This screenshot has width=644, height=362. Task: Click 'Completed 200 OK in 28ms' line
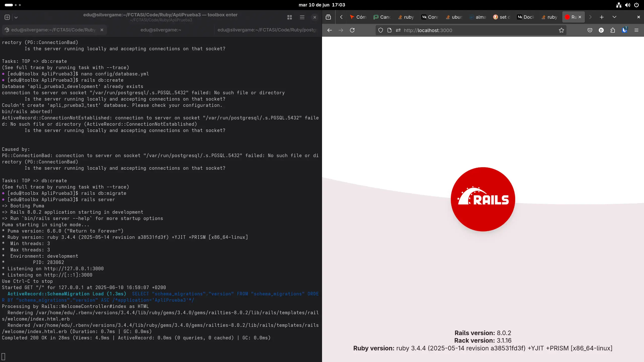click(x=136, y=338)
